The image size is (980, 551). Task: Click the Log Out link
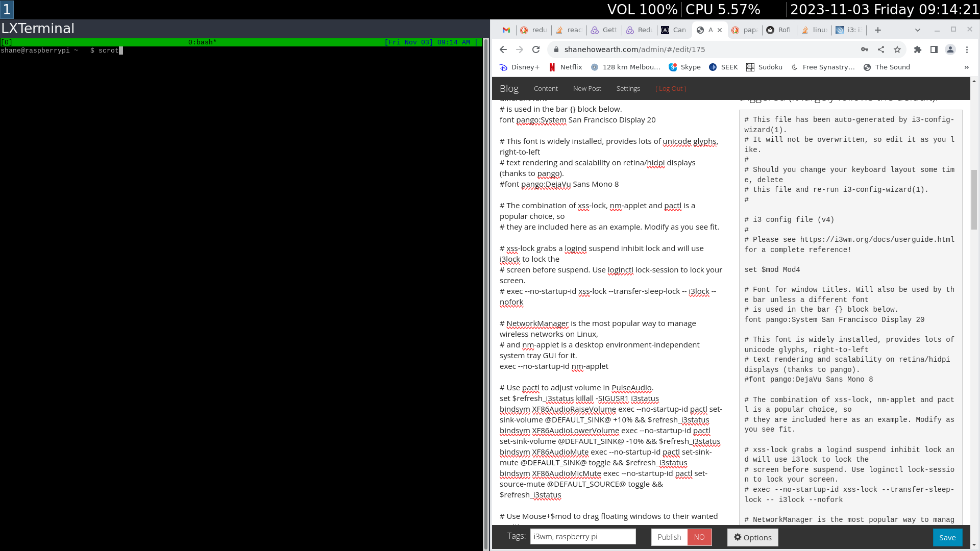(x=671, y=89)
